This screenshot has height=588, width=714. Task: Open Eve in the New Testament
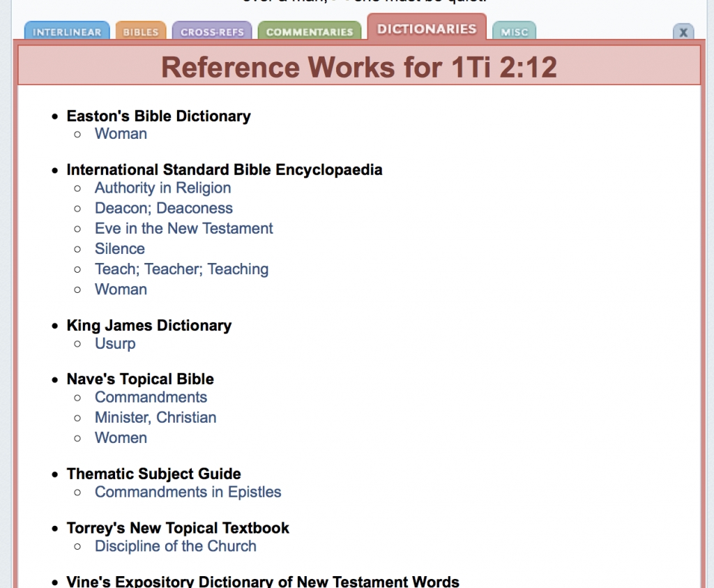click(x=183, y=229)
